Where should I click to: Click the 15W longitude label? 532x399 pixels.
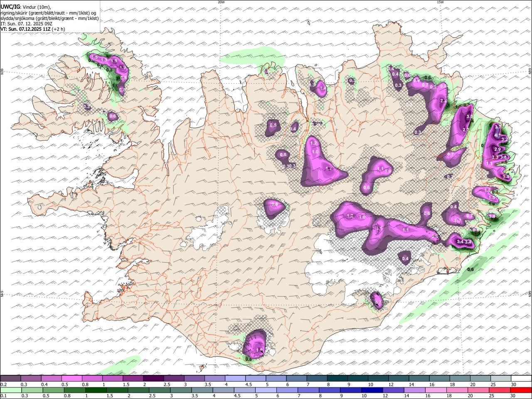[x=440, y=2]
